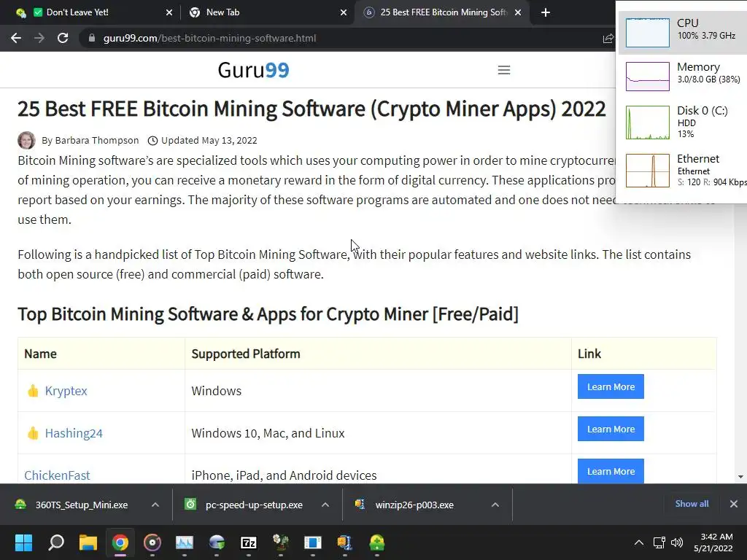Open the Hashing24 link

pyautogui.click(x=74, y=433)
